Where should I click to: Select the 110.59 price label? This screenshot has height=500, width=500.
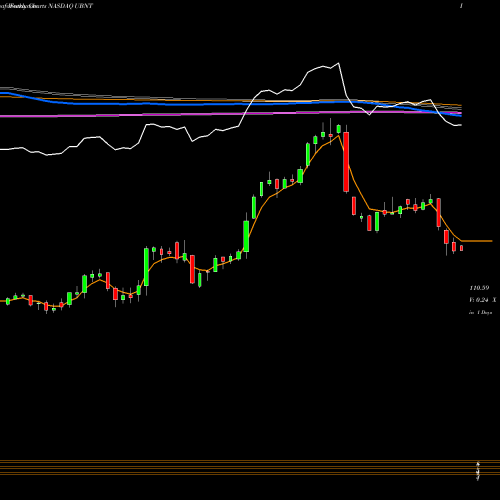pos(479,288)
